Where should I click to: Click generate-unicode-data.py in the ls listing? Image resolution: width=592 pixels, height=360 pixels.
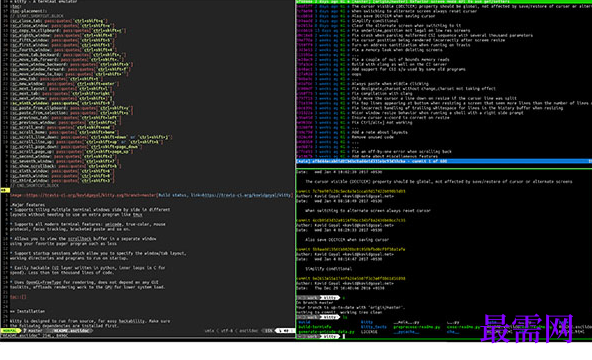(326, 332)
